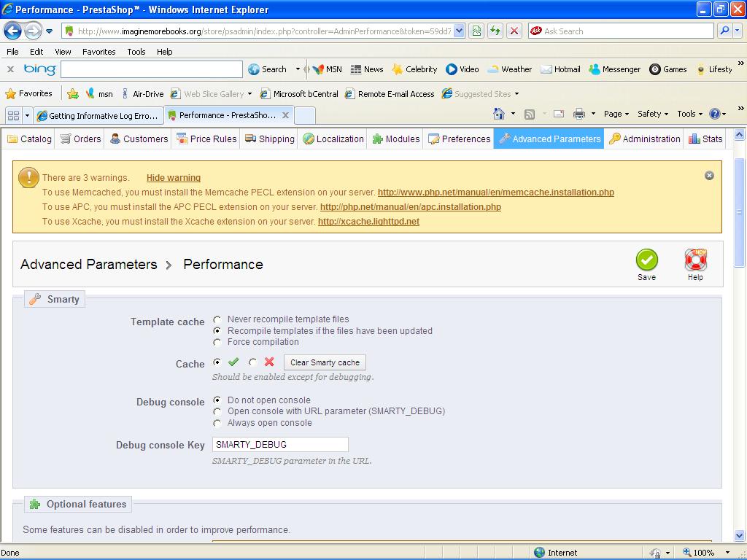Stop loading with the red X icon
Image resolution: width=747 pixels, height=560 pixels.
[514, 31]
